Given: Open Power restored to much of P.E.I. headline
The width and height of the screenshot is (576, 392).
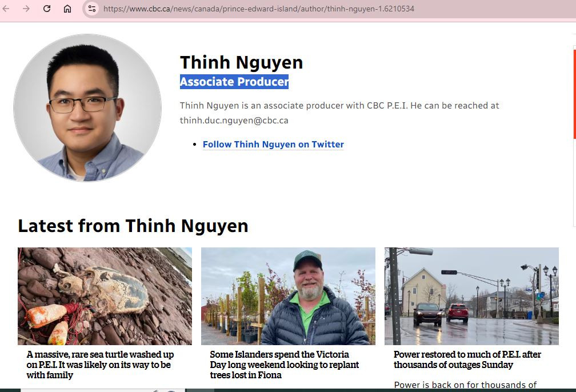Looking at the screenshot, I should (467, 359).
